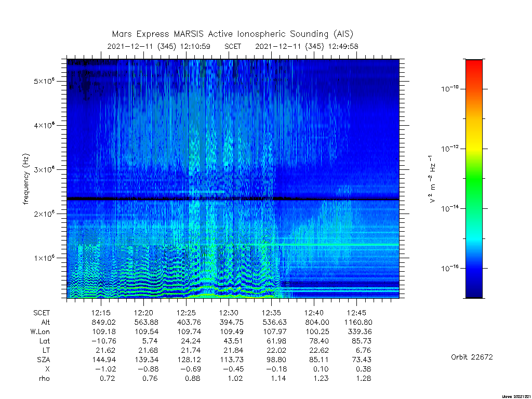The image size is (532, 399).
Task: Click the plot title mentioning MARSIS Active Ionospheric Sounding
Action: coord(232,34)
